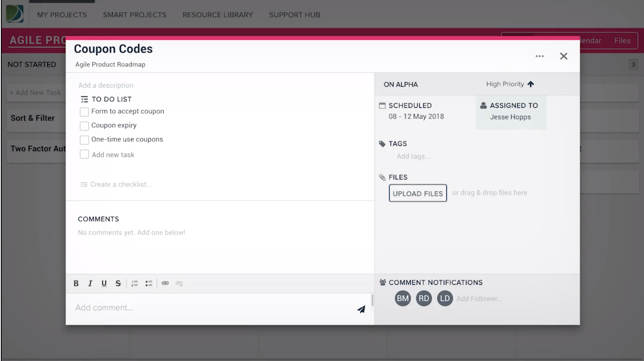
Task: Send comment with paper plane icon
Action: 361,309
